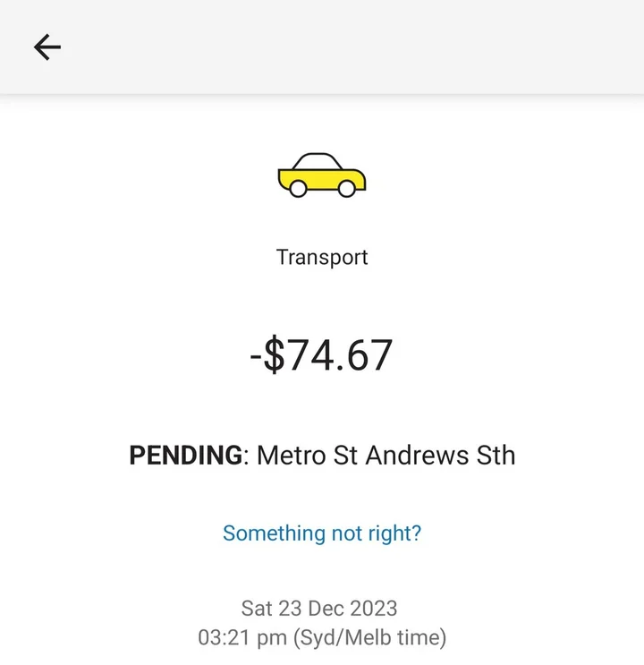This screenshot has height=665, width=644.
Task: Click the year 2023 in the date
Action: pyautogui.click(x=373, y=609)
